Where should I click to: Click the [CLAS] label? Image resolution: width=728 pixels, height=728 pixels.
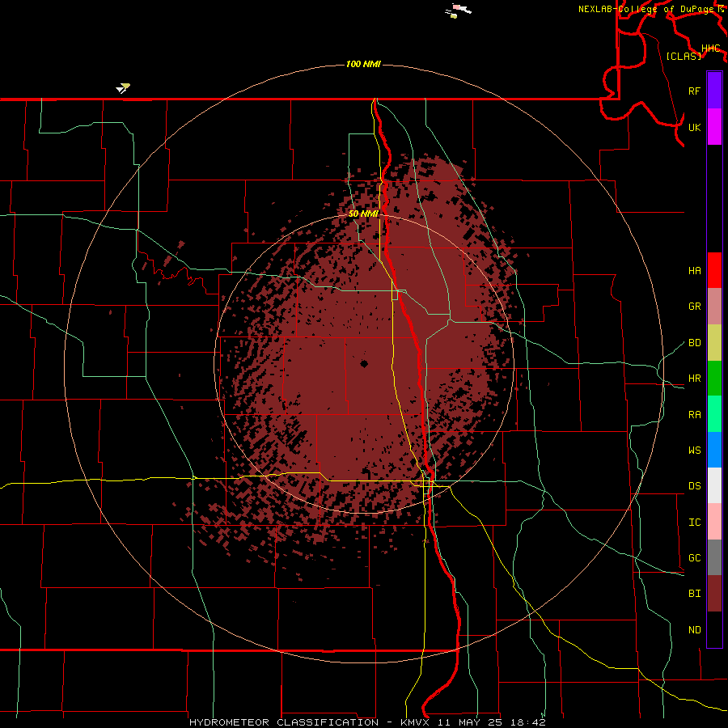(x=684, y=56)
